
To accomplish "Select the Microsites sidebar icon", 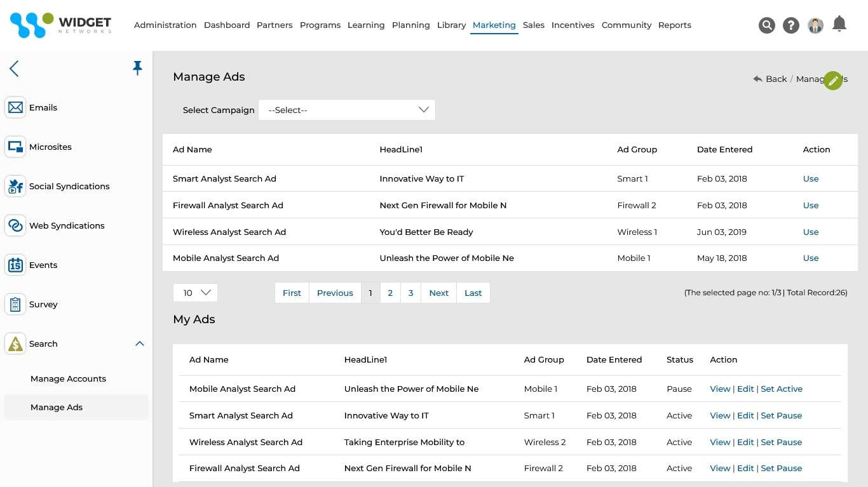I will click(x=15, y=147).
